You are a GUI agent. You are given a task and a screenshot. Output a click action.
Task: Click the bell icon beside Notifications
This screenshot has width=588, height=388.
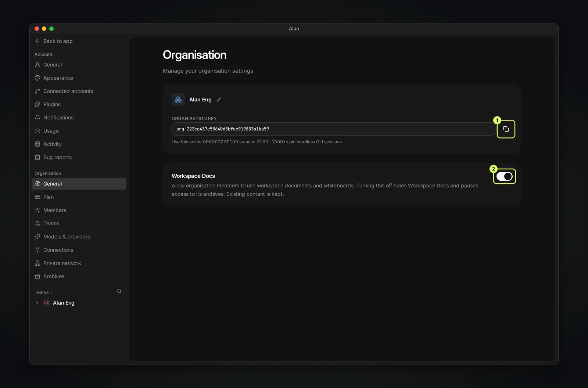click(x=37, y=118)
